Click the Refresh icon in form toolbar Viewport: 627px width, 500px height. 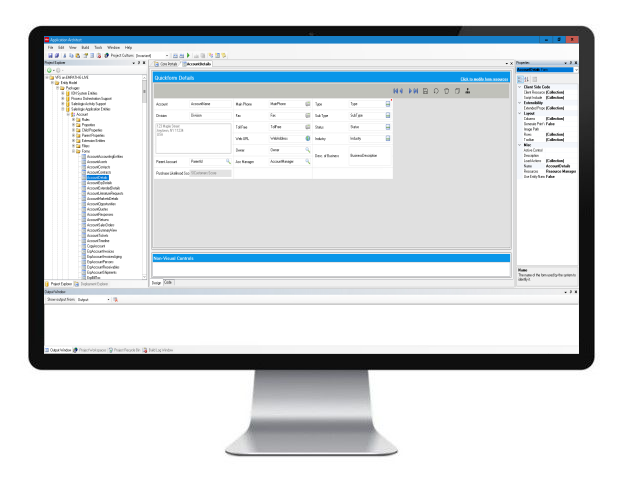pyautogui.click(x=436, y=91)
